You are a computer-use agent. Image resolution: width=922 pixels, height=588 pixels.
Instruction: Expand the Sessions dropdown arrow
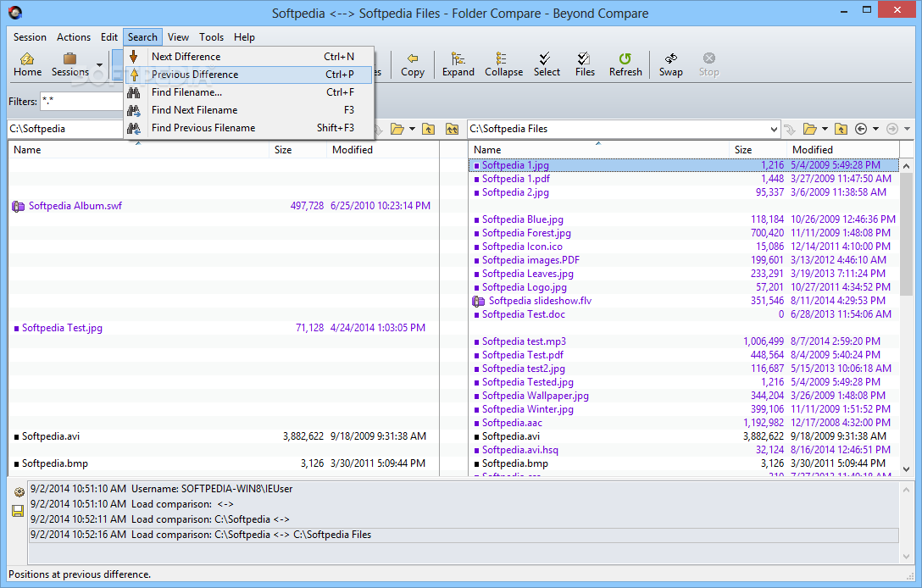tap(99, 65)
